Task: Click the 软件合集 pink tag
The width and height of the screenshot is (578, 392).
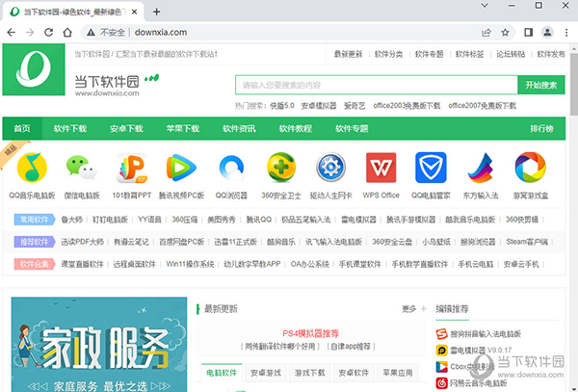Action: [35, 264]
